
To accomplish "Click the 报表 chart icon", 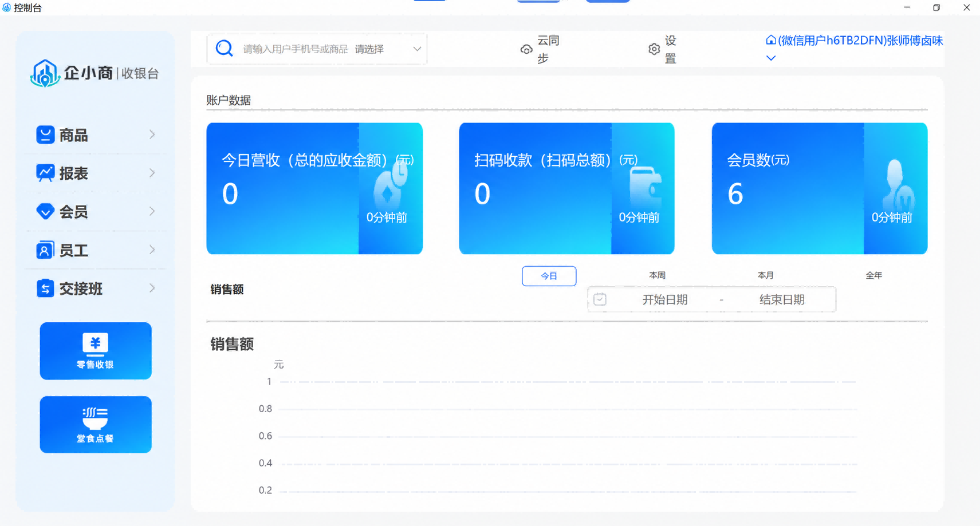I will 45,173.
